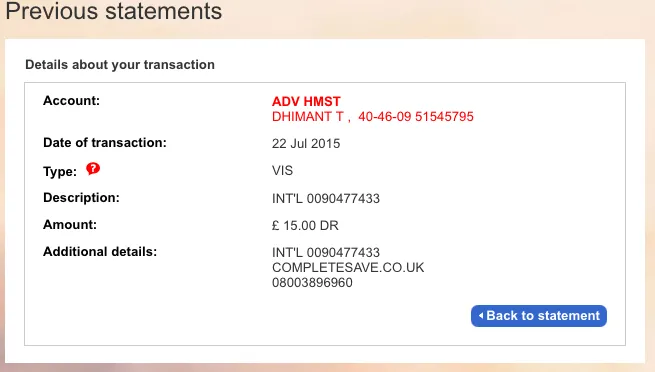Select the £ 15.00 DR amount
This screenshot has width=655, height=372.
tap(305, 225)
